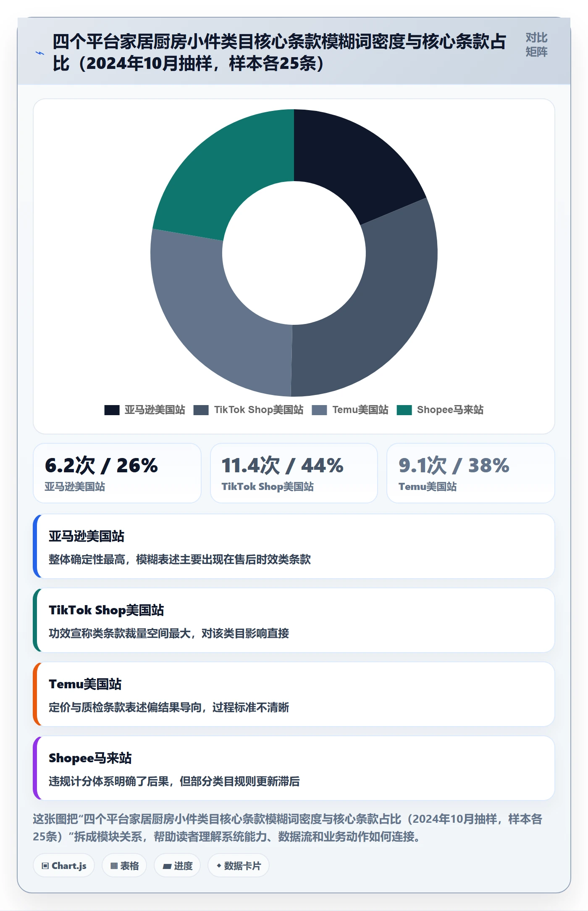Click text 功效宣称类条款裁量空间最大，对该类目影响直接
Viewport: 588px width, 911px height.
(x=169, y=634)
